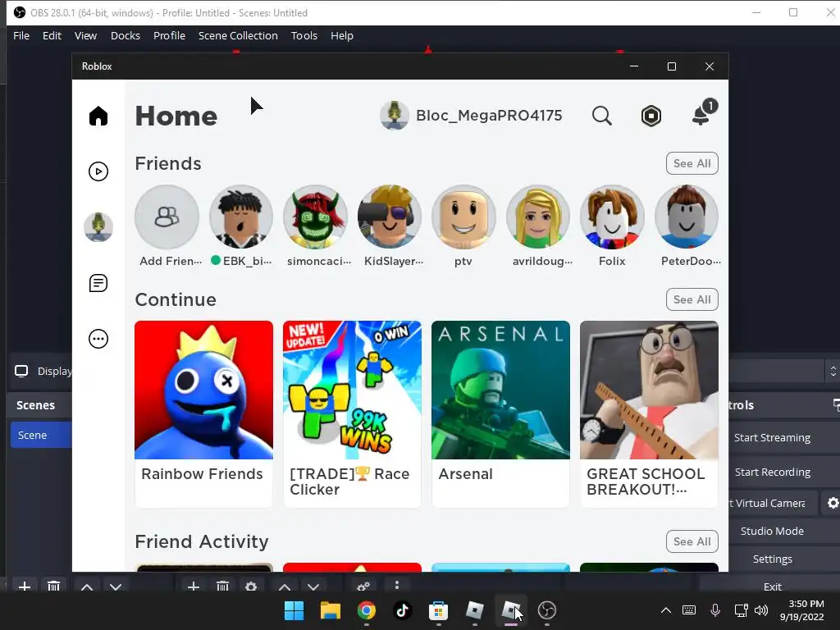Open Bloc_MegaPRO4175 profile in Roblox header
This screenshot has height=630, width=840.
pos(472,115)
